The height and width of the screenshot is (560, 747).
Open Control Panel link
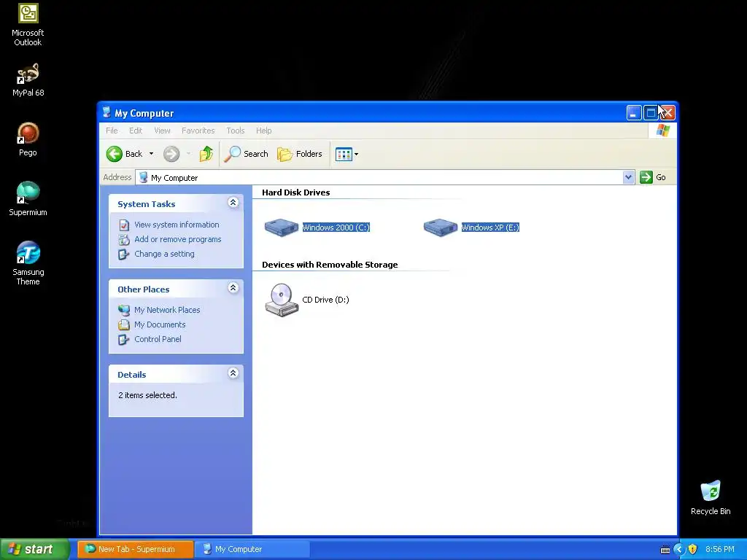coord(158,340)
